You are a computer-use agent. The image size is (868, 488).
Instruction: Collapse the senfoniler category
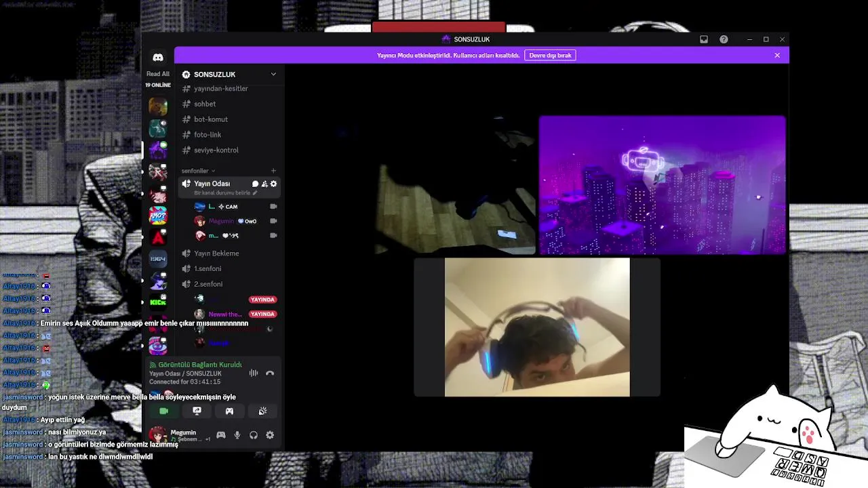pos(198,171)
